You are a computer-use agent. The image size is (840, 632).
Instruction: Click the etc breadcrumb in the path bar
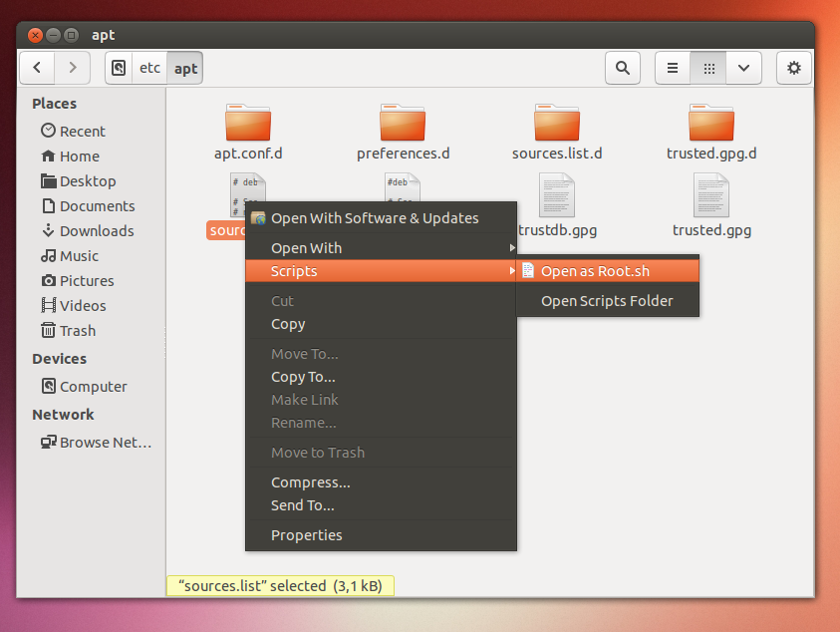coord(149,68)
